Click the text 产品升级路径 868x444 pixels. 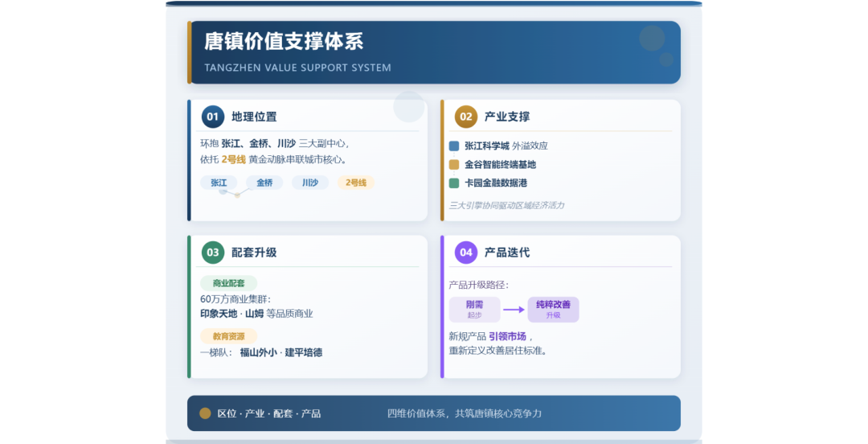point(478,285)
